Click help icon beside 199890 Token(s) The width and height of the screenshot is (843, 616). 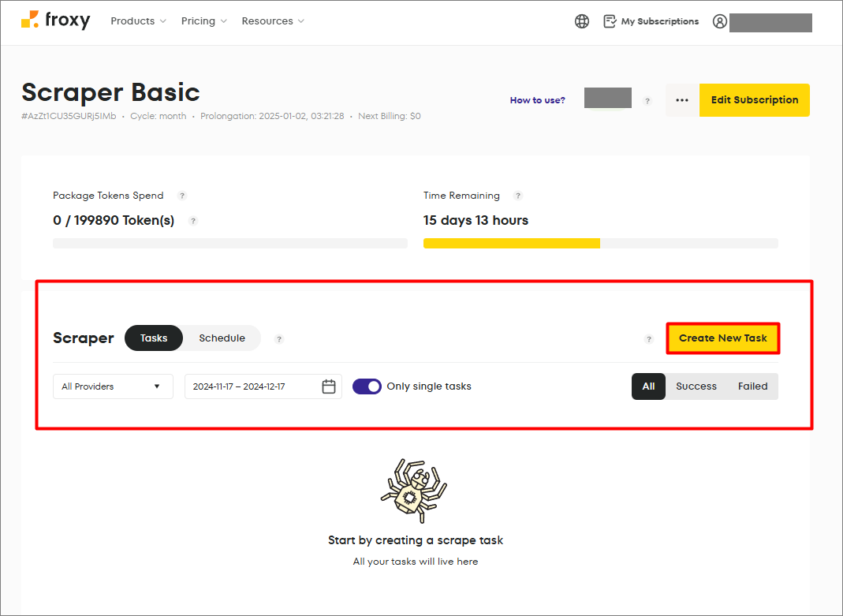(193, 220)
